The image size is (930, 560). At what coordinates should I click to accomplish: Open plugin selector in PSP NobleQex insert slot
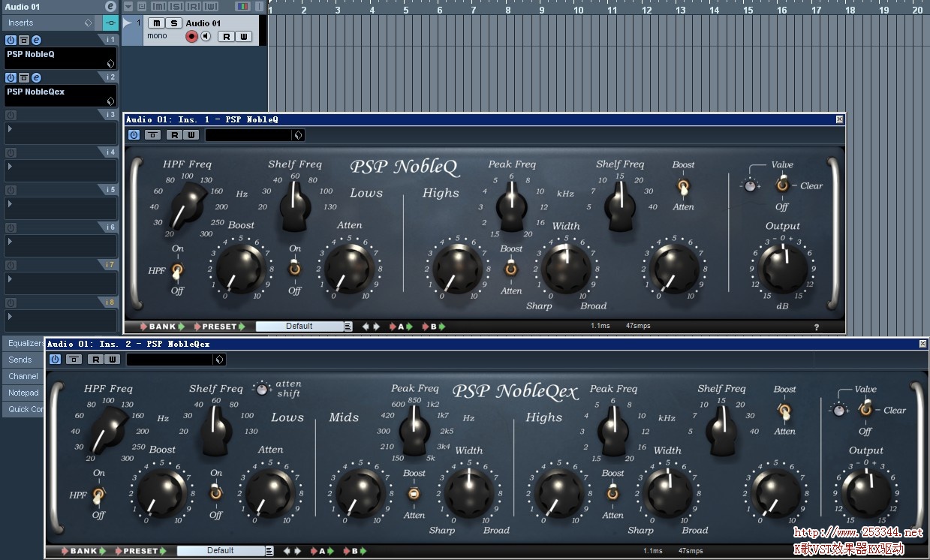pyautogui.click(x=110, y=101)
